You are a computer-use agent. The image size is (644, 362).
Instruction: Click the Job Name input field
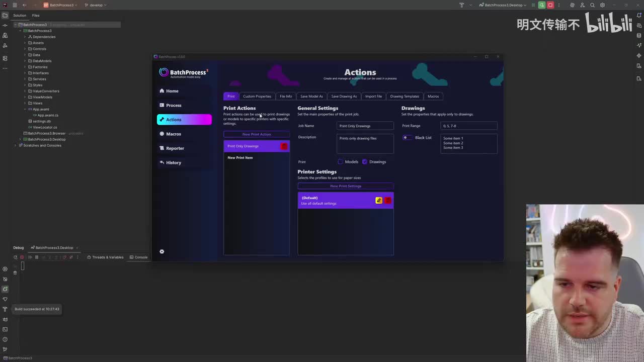pos(365,126)
